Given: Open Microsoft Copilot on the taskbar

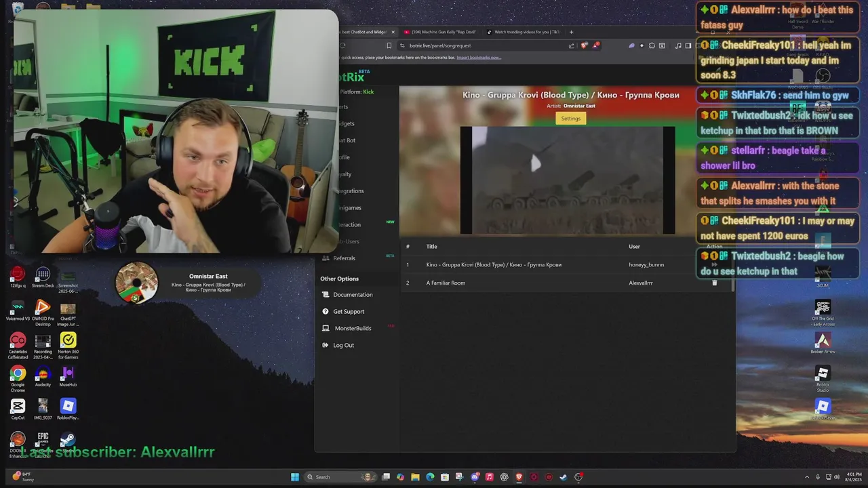Looking at the screenshot, I should click(400, 477).
